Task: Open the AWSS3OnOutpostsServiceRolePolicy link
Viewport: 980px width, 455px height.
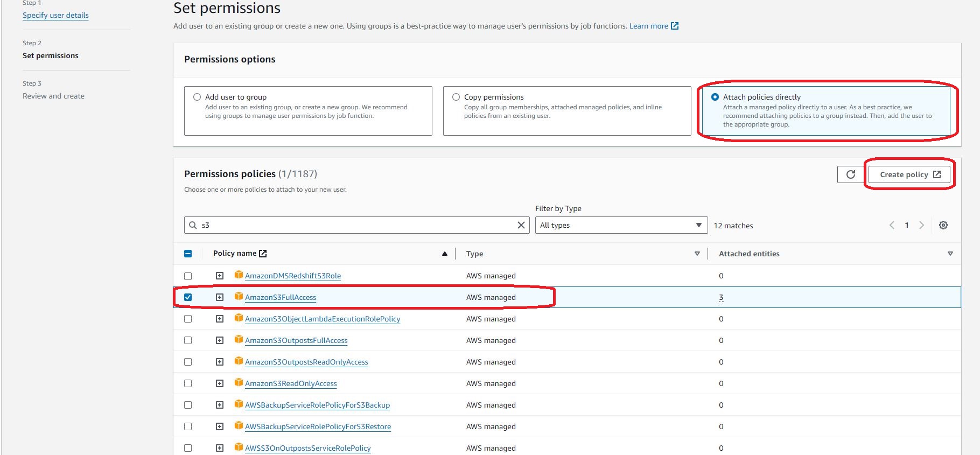Action: pos(308,448)
